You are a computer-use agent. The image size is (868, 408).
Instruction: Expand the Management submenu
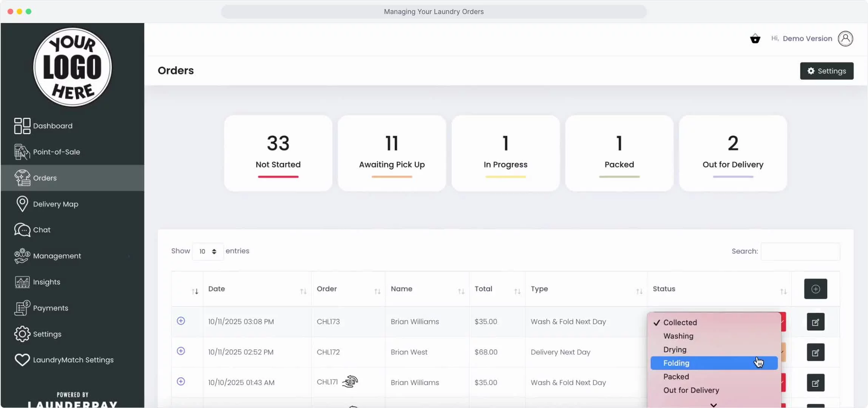click(57, 256)
